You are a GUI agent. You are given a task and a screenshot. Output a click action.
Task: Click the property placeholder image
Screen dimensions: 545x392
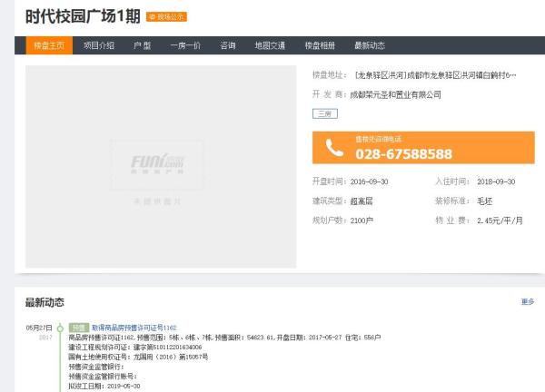click(161, 166)
